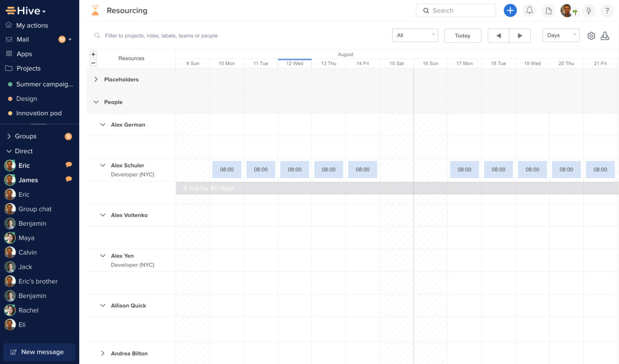Expand the Placeholders row
Image resolution: width=619 pixels, height=364 pixels.
pyautogui.click(x=96, y=79)
